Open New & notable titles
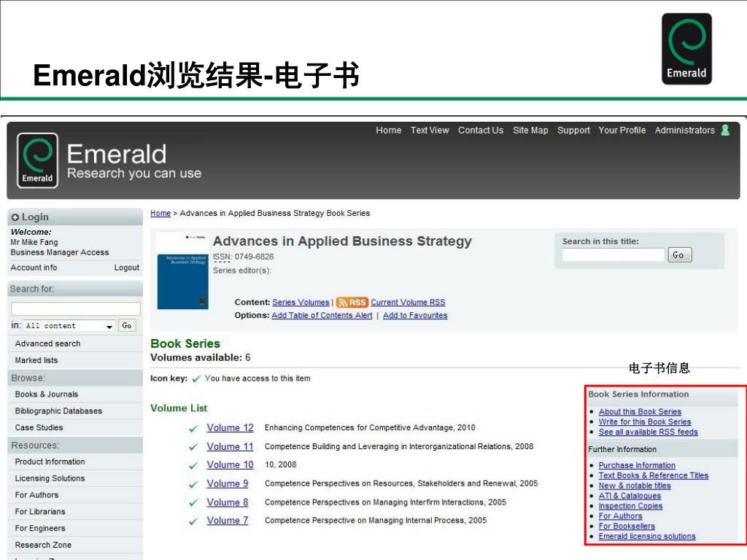This screenshot has width=747, height=560. coord(635,486)
